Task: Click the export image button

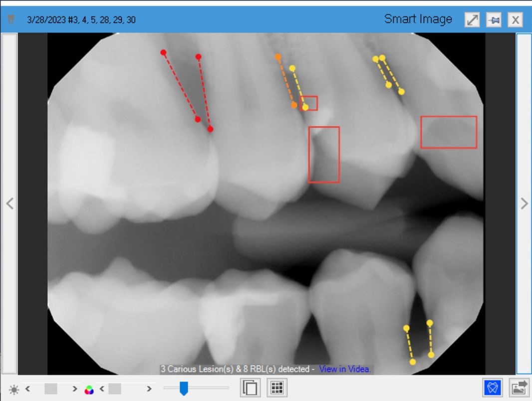Action: 519,388
